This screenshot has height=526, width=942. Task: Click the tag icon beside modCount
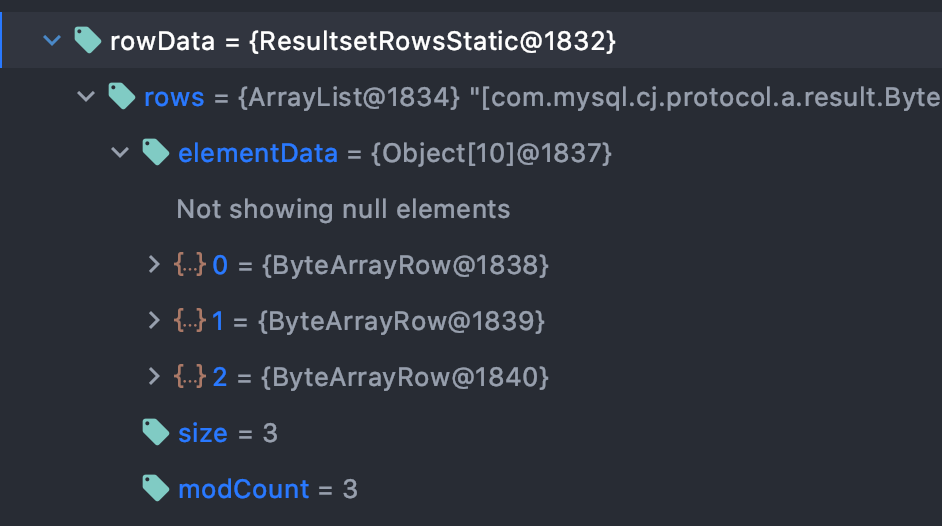[x=156, y=488]
